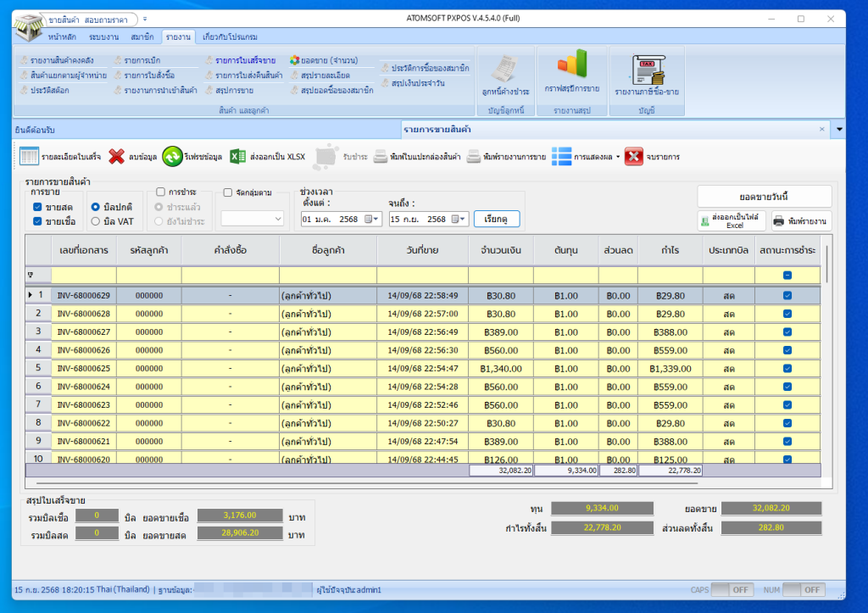Enable the การชำระ payment filter checkbox
The height and width of the screenshot is (613, 868).
tap(160, 192)
